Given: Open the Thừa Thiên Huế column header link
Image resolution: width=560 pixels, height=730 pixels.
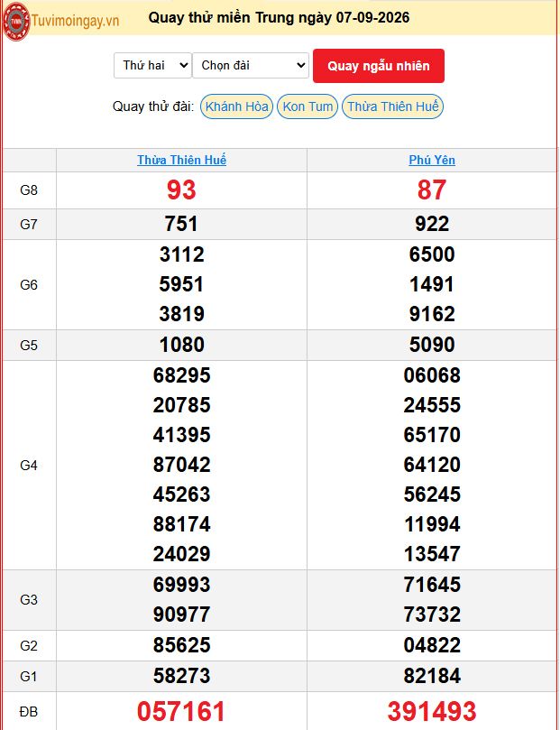Looking at the screenshot, I should click(182, 160).
